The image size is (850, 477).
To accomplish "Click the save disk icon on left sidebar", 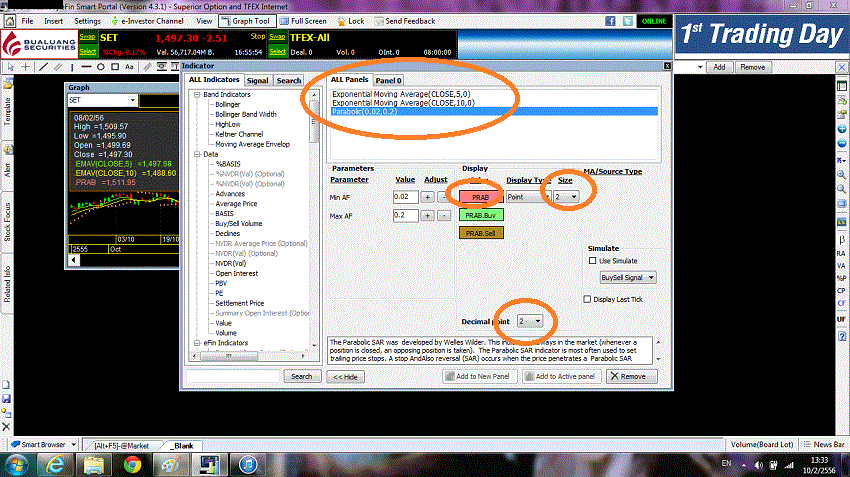I will point(7,398).
